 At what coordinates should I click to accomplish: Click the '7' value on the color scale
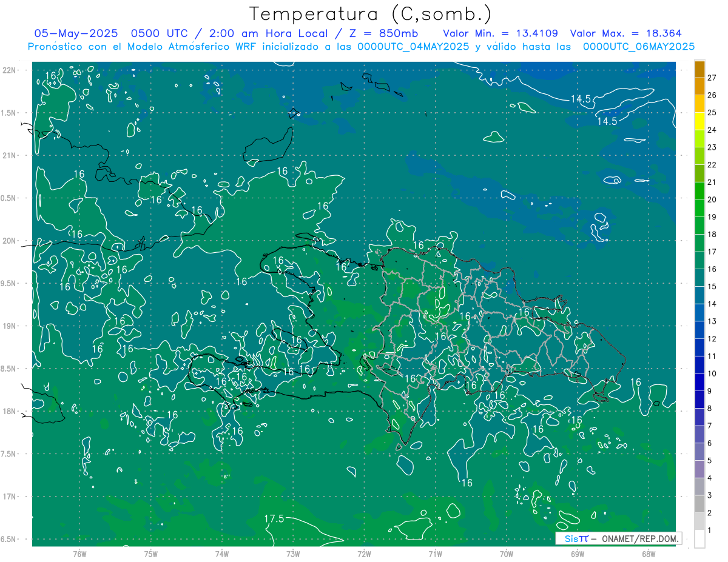(710, 426)
